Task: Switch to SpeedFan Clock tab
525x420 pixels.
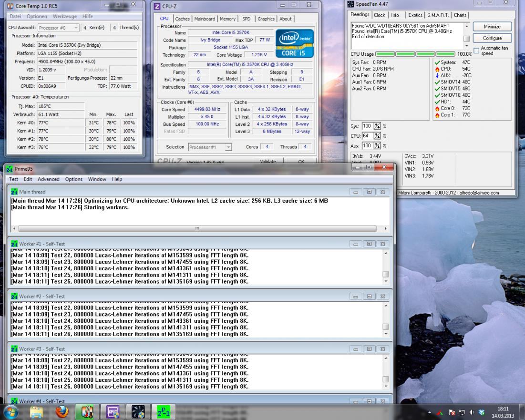Action: [380, 15]
